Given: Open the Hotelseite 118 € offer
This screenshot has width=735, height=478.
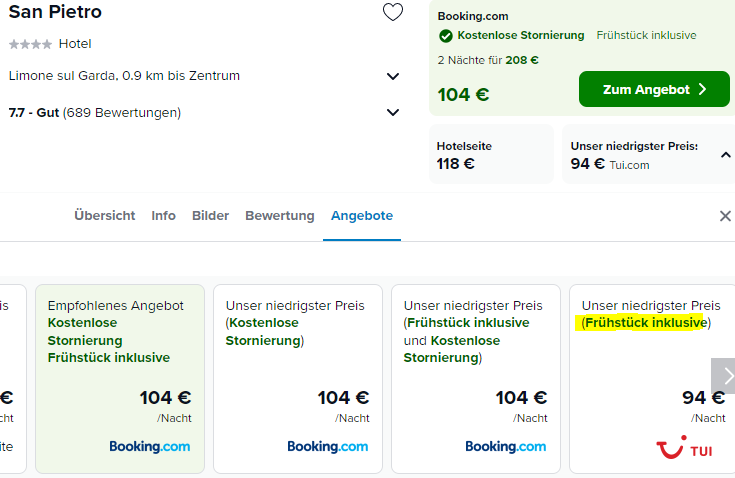Looking at the screenshot, I should (491, 154).
